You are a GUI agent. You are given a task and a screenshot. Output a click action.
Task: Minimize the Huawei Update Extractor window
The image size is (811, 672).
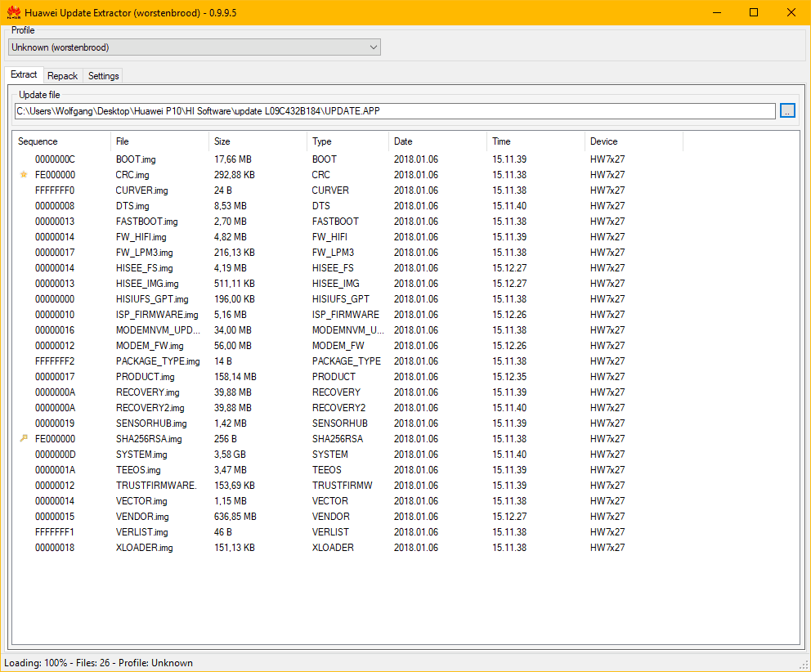[717, 12]
